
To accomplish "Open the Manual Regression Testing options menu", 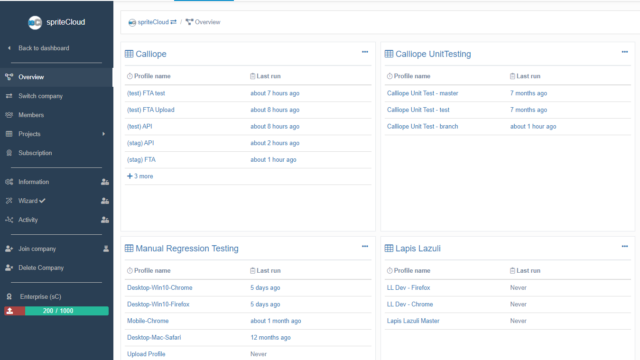I will [x=365, y=247].
